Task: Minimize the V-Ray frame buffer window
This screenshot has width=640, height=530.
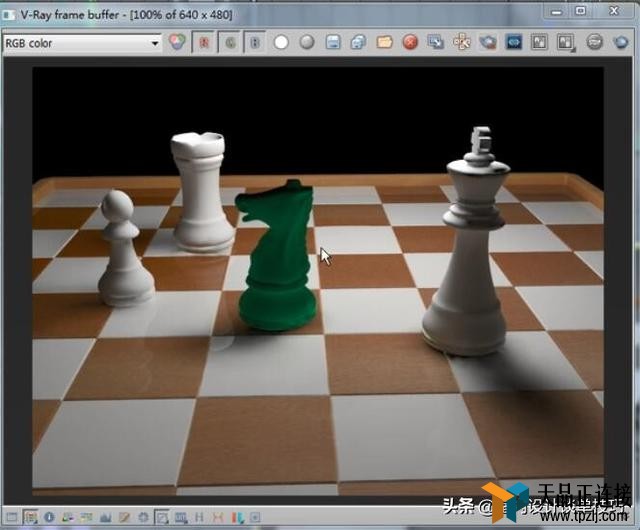Action: [556, 11]
